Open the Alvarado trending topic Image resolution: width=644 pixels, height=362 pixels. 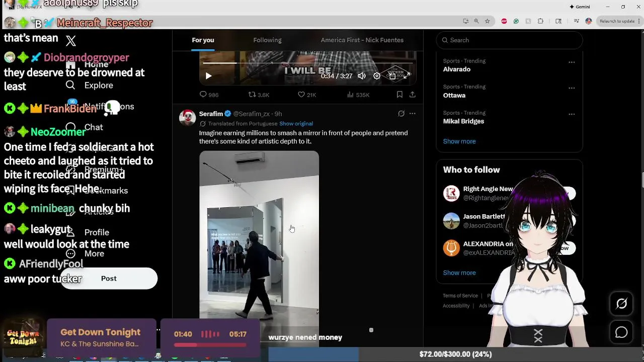tap(457, 69)
